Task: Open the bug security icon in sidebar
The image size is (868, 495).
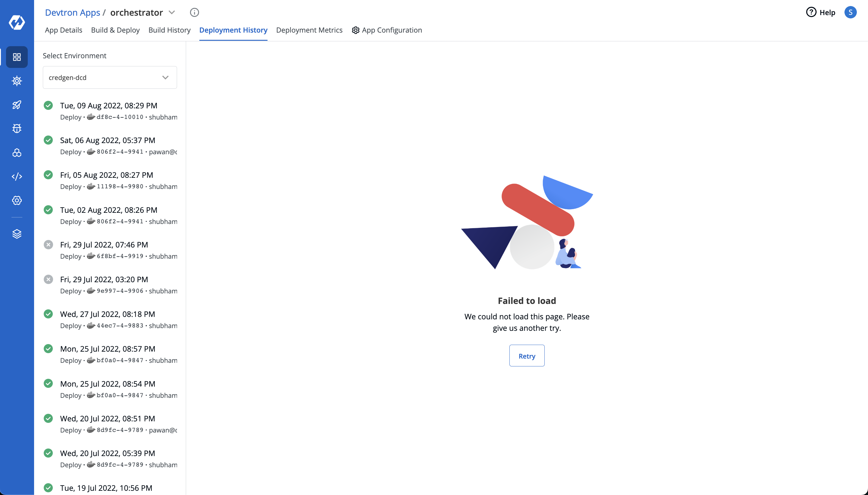Action: [17, 129]
